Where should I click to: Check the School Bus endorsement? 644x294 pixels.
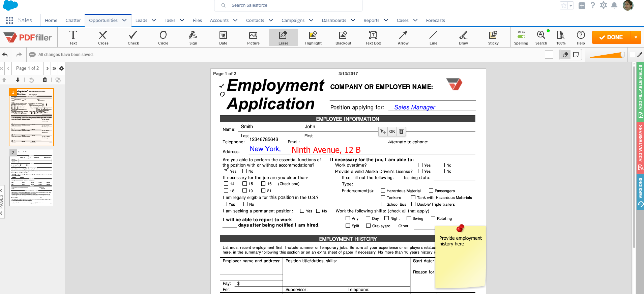click(383, 204)
